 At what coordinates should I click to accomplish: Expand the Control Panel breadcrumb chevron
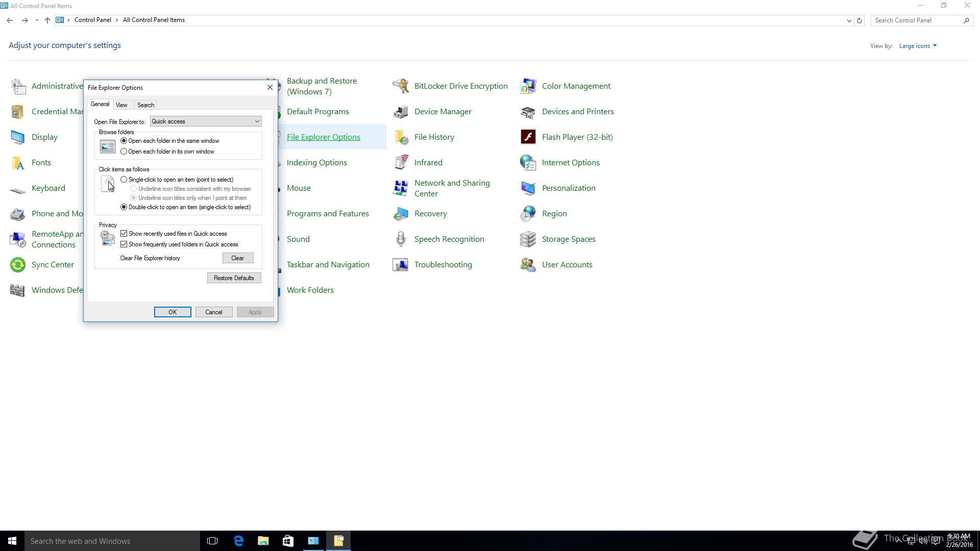tap(117, 20)
